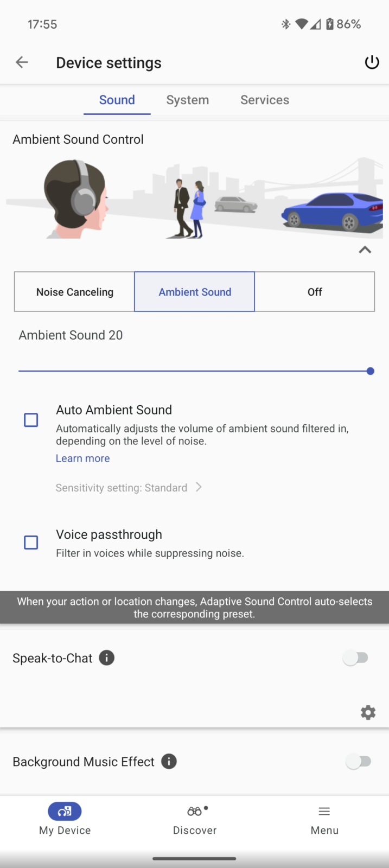Open Speak-to-Chat settings gear
The height and width of the screenshot is (868, 389).
pyautogui.click(x=368, y=712)
